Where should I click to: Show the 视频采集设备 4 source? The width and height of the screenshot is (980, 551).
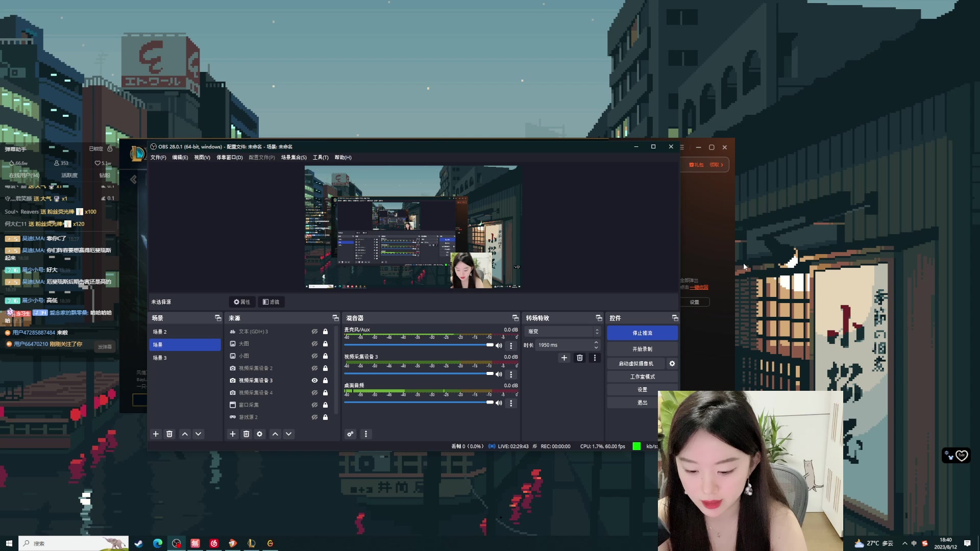pyautogui.click(x=314, y=393)
